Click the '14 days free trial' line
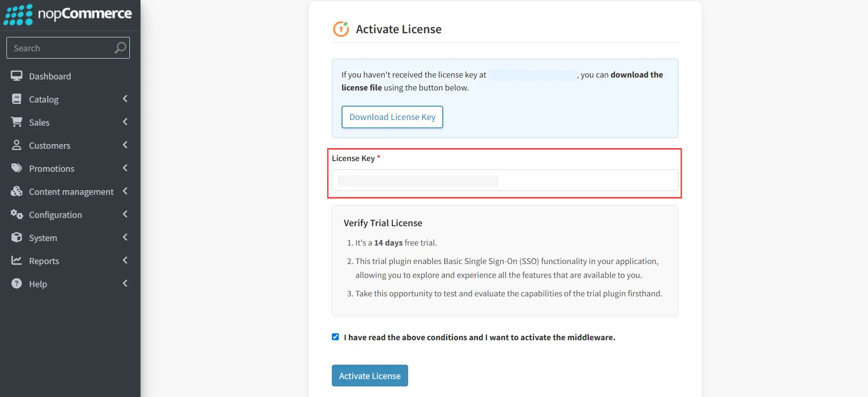868x397 pixels. coord(396,243)
